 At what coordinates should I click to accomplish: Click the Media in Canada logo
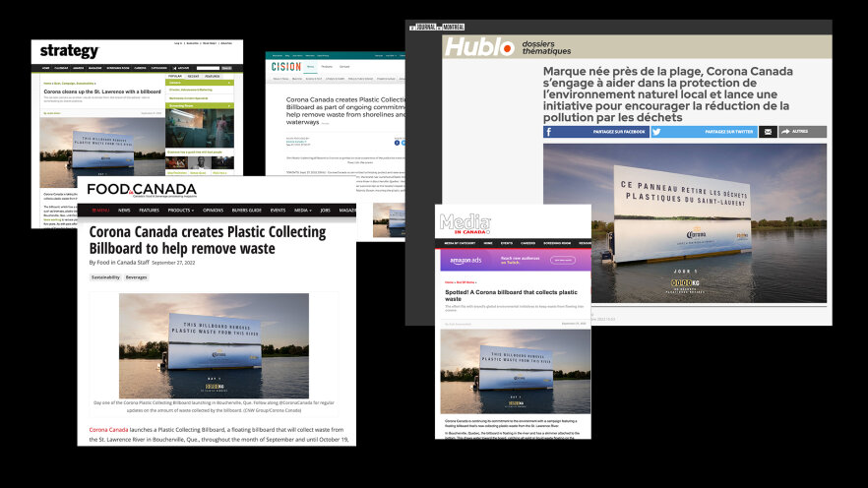(x=465, y=224)
